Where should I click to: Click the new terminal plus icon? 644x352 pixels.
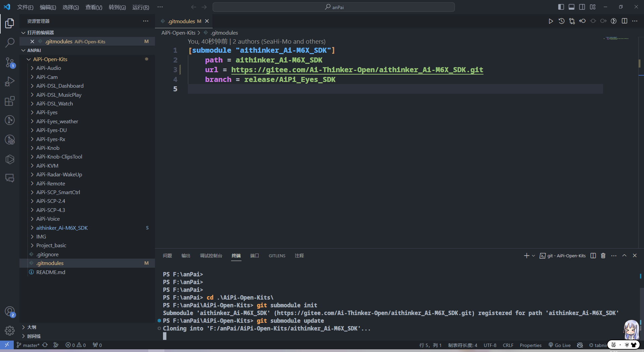click(x=526, y=256)
